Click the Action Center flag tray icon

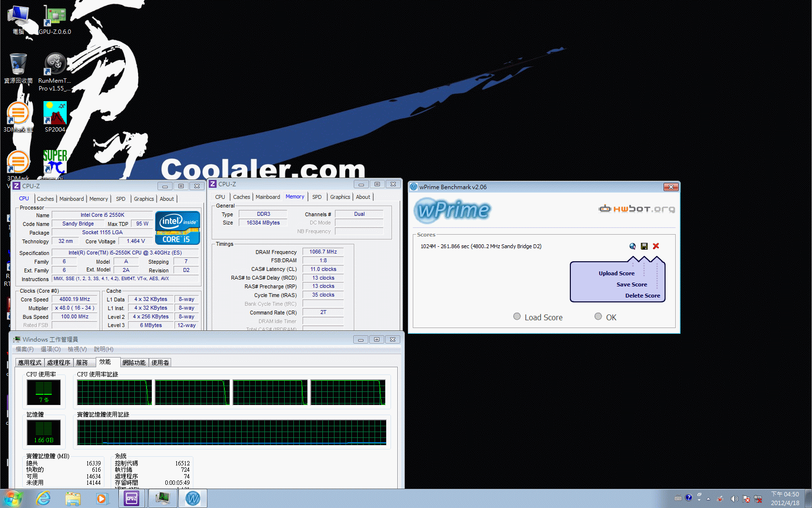click(x=746, y=499)
